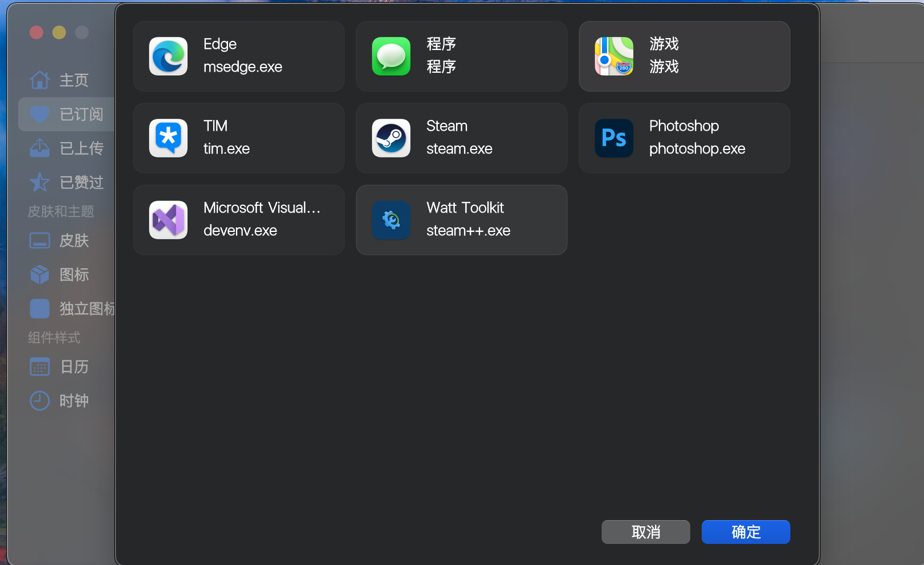Click the Maps icon for 游戏
This screenshot has height=565, width=924.
click(x=614, y=56)
